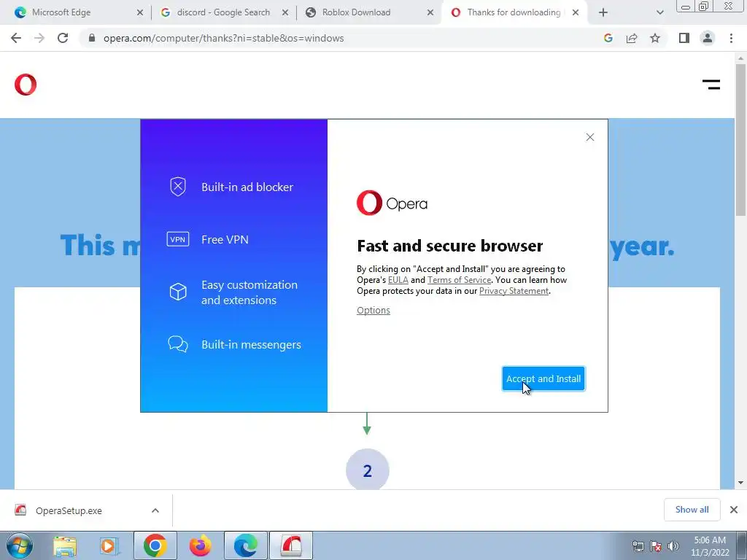Click the scrollbar up arrow
The image size is (747, 560).
[740, 58]
